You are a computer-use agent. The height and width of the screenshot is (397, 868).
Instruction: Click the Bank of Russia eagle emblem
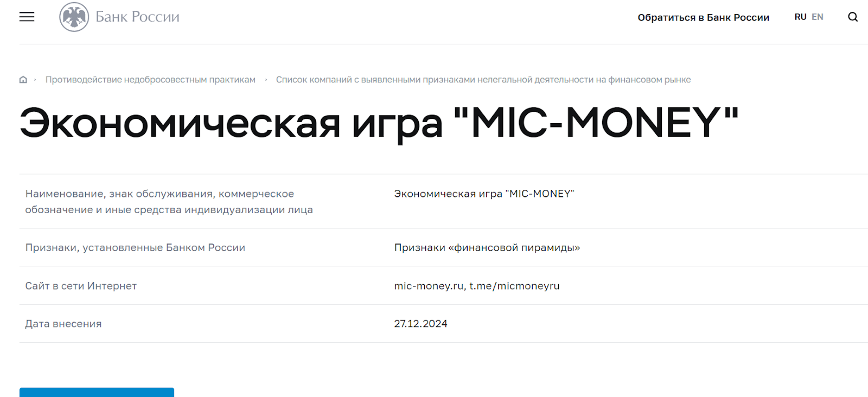(x=74, y=17)
